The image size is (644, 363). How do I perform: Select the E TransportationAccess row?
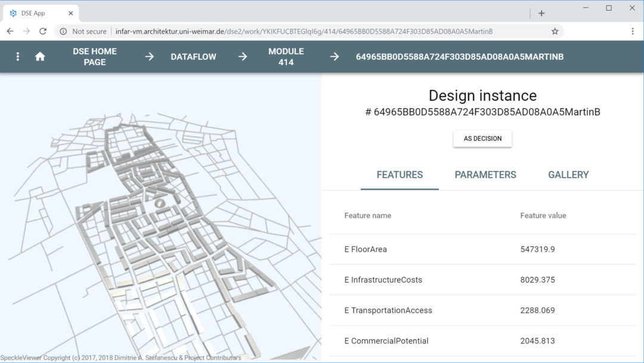coord(482,311)
